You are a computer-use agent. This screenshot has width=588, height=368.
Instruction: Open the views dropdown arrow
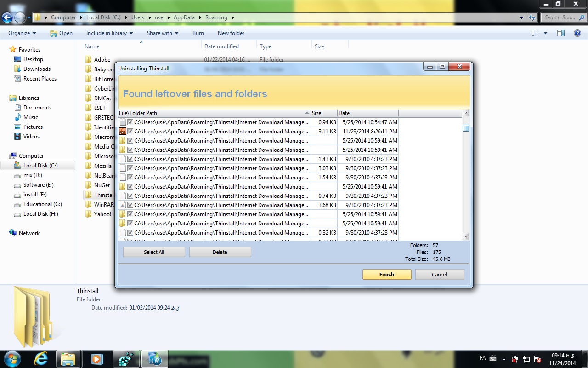point(545,33)
